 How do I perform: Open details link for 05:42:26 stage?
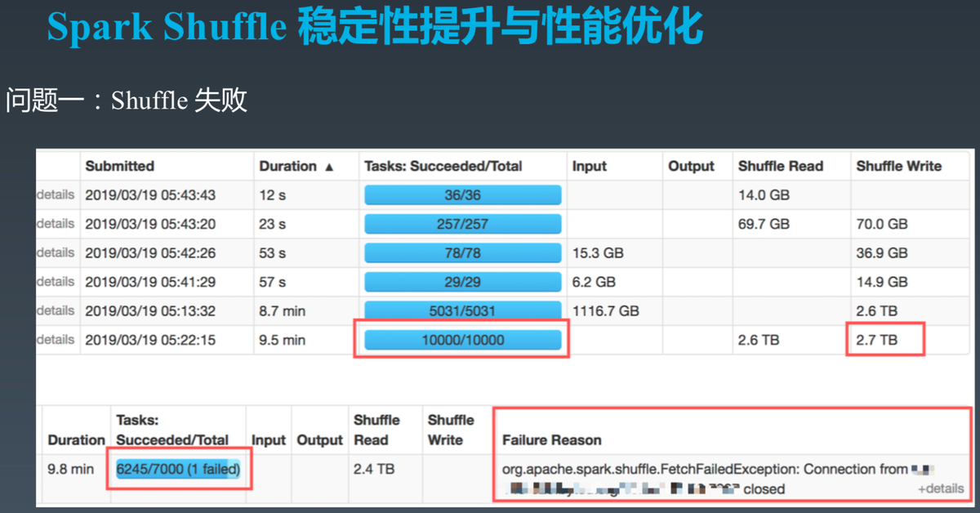click(56, 252)
